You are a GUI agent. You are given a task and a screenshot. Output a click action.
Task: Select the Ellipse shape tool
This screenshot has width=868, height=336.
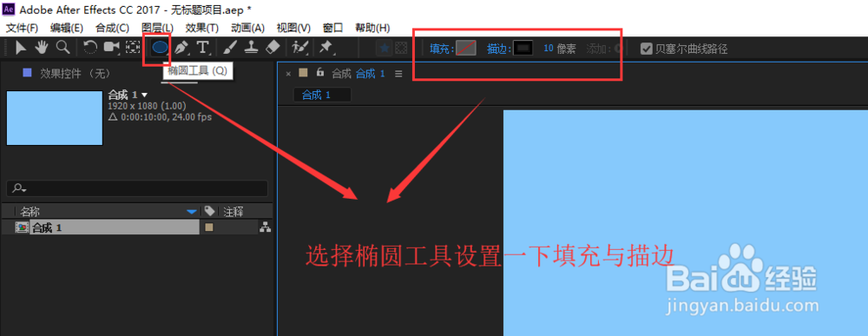point(160,48)
